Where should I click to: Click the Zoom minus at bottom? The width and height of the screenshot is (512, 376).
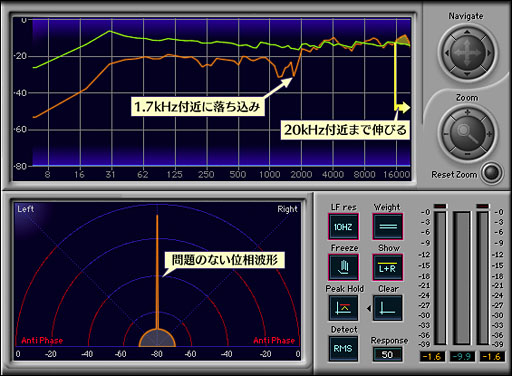pyautogui.click(x=467, y=154)
